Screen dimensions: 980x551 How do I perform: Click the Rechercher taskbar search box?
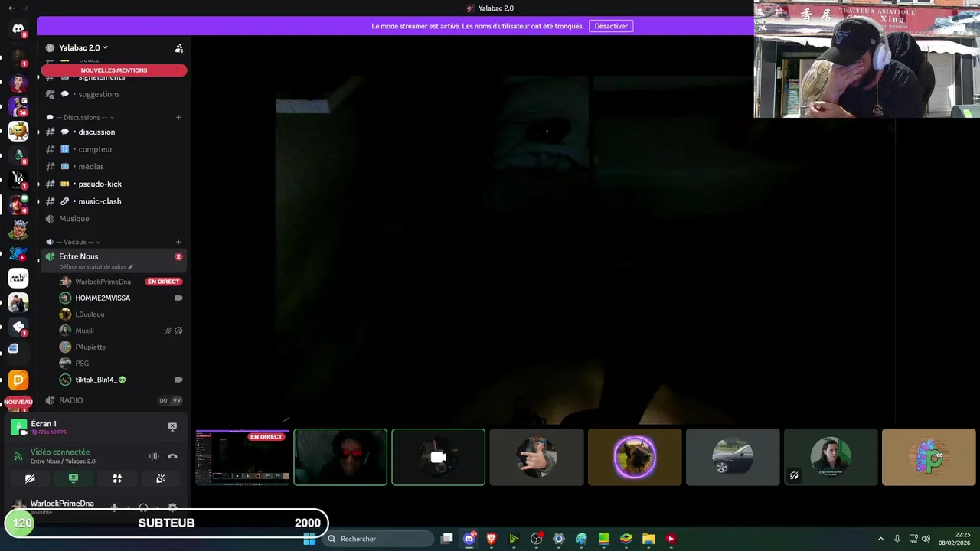(x=378, y=539)
